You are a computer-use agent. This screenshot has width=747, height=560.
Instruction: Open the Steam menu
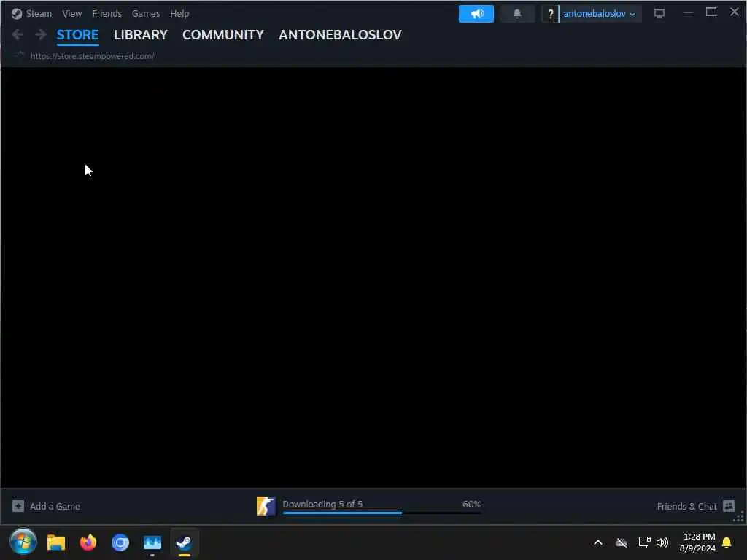pyautogui.click(x=39, y=13)
